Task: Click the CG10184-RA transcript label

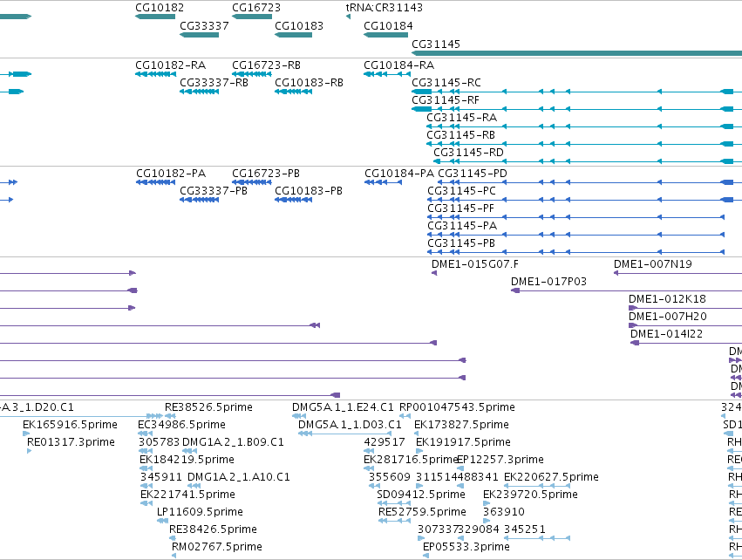Action: [x=399, y=65]
